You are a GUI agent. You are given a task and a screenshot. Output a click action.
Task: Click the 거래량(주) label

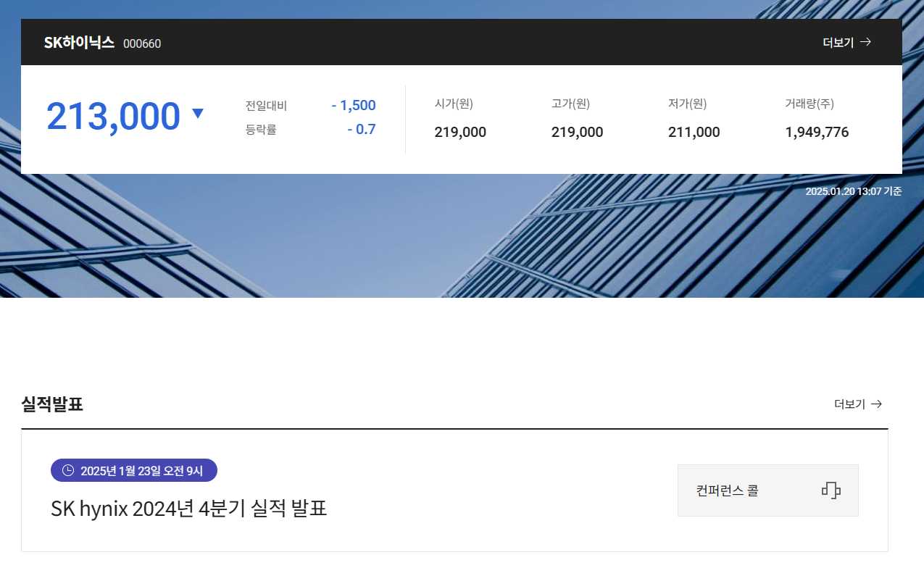coord(809,104)
